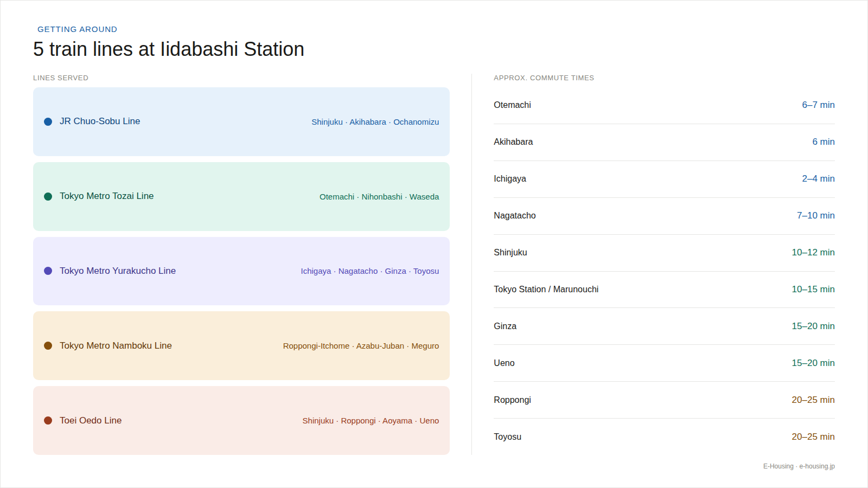Click Roppongi in the commute times list

pos(512,400)
